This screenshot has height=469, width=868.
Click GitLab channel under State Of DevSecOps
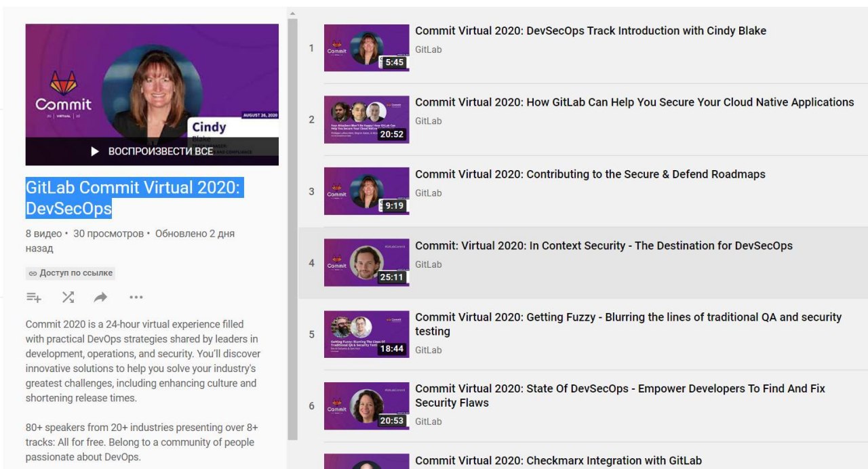pyautogui.click(x=429, y=422)
